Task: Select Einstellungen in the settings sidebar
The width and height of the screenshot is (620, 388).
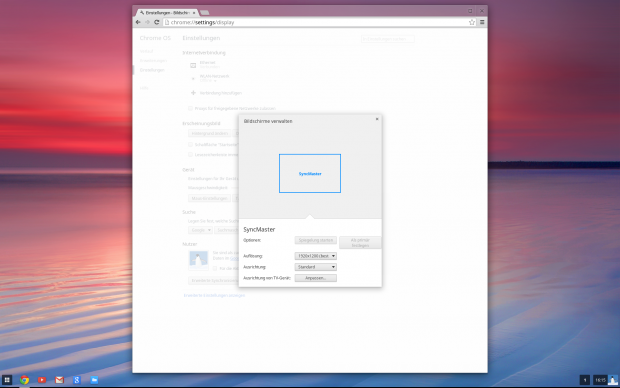Action: coord(152,70)
